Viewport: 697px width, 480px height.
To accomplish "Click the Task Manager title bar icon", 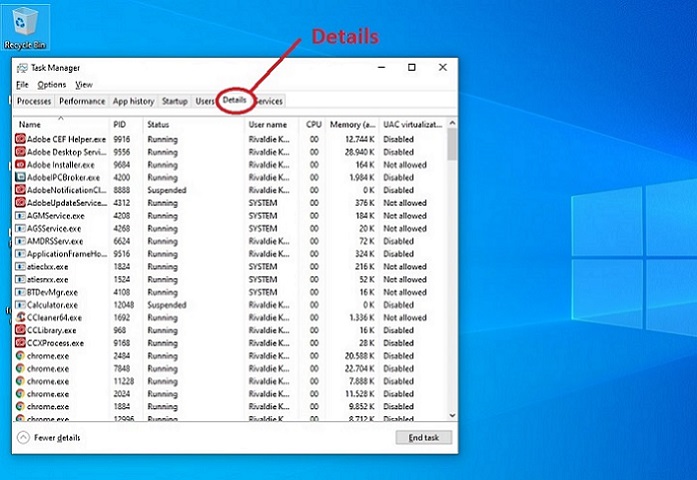I will 22,68.
